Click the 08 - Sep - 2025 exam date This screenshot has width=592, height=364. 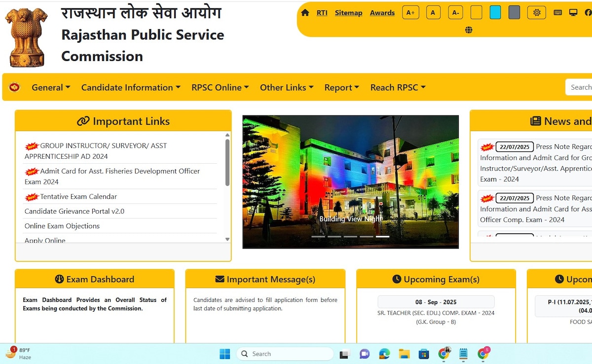[436, 302]
